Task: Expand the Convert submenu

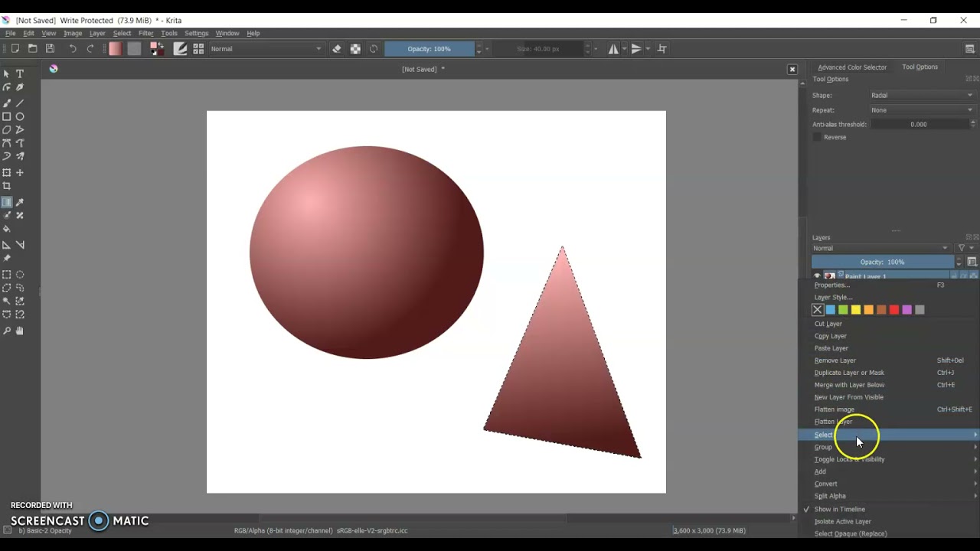Action: tap(889, 484)
